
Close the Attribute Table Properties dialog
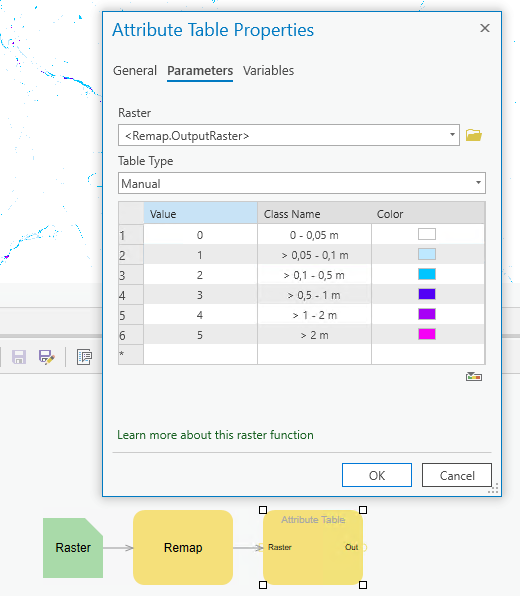[x=485, y=28]
